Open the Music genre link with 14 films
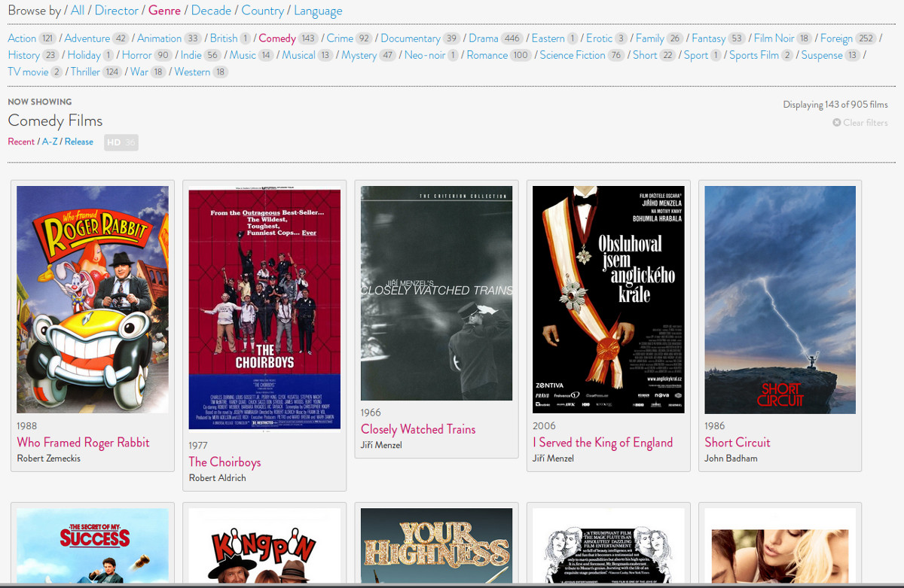 243,55
